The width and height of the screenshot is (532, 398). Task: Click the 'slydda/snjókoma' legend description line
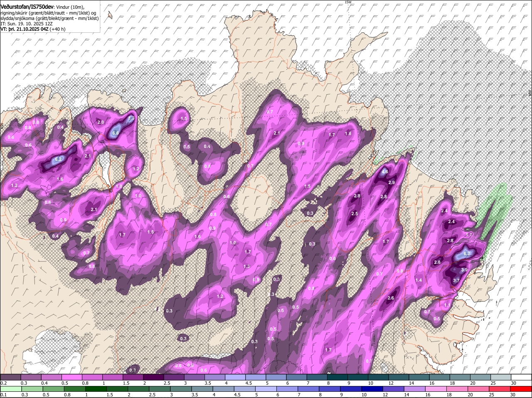49,19
